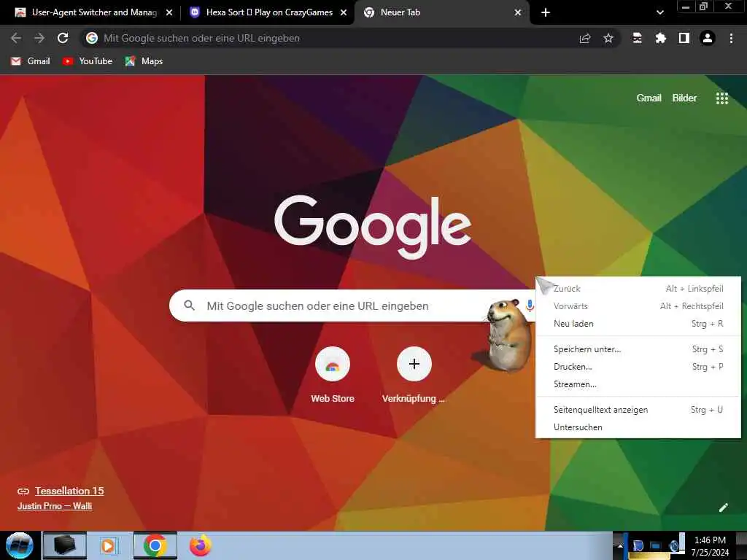Select Speichern unter... in context menu
This screenshot has width=747, height=560.
[638, 349]
